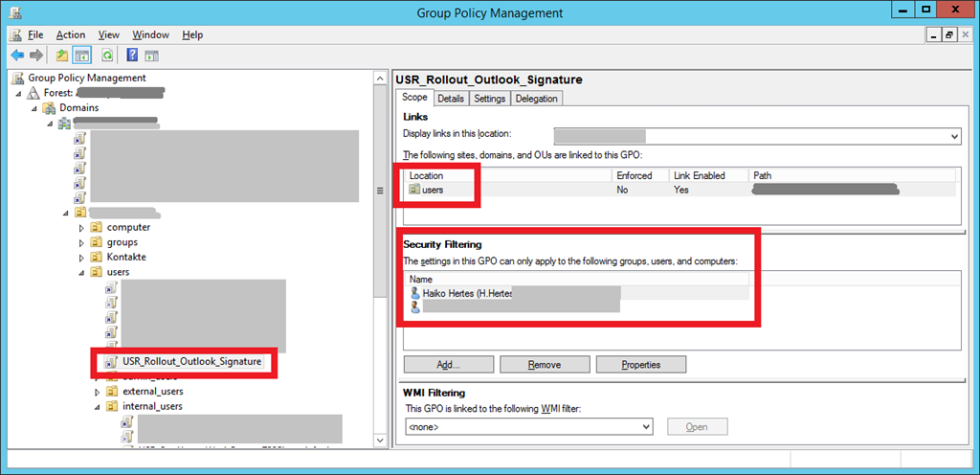The height and width of the screenshot is (475, 980).
Task: Collapse the users OU node
Action: [x=82, y=273]
